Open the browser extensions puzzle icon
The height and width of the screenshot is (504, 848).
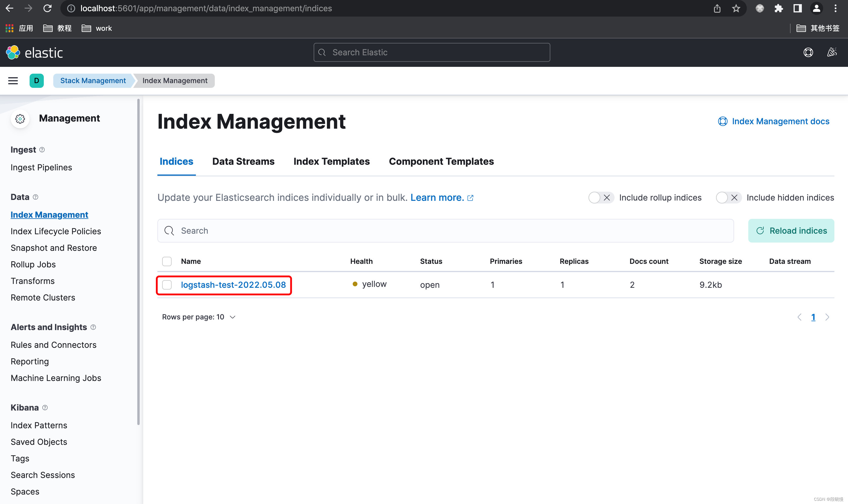coord(778,9)
